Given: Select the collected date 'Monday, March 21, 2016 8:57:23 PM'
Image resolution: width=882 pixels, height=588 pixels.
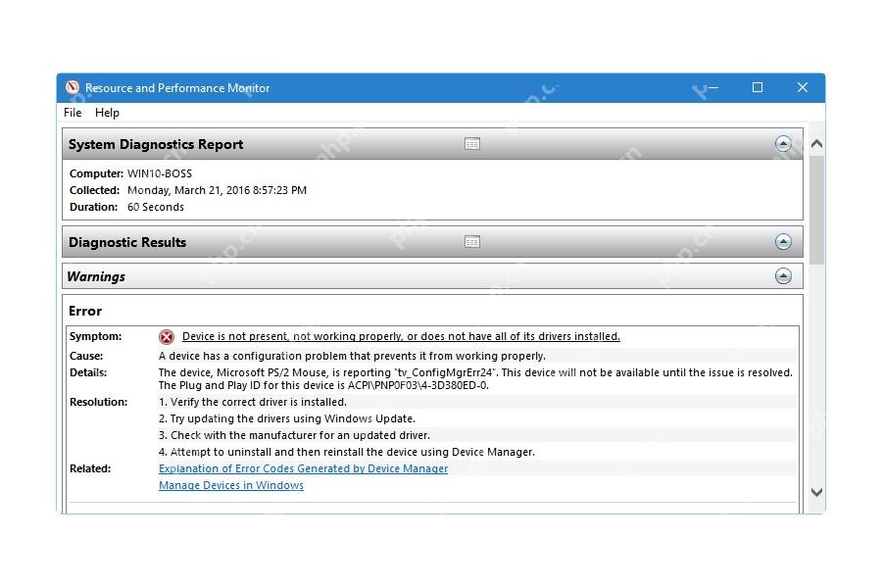Looking at the screenshot, I should [218, 190].
